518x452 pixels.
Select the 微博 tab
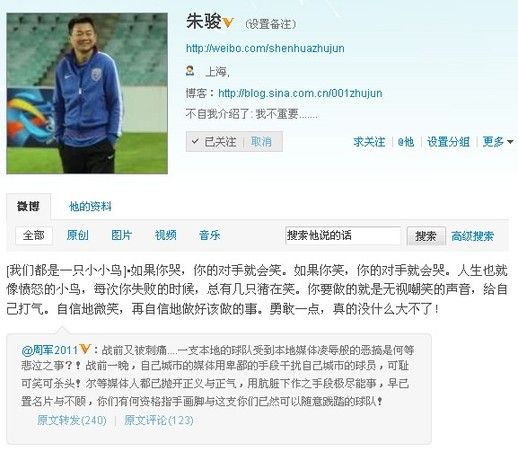(x=28, y=206)
